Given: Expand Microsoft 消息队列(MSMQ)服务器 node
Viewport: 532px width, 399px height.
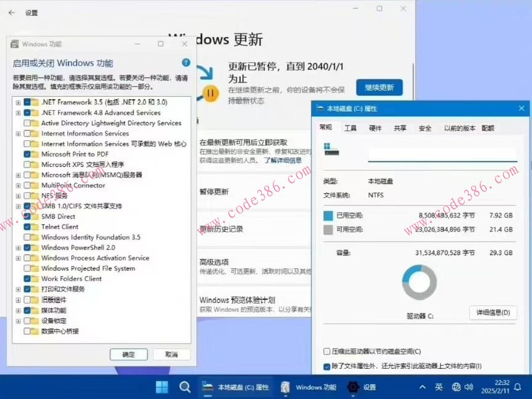Looking at the screenshot, I should coord(18,175).
